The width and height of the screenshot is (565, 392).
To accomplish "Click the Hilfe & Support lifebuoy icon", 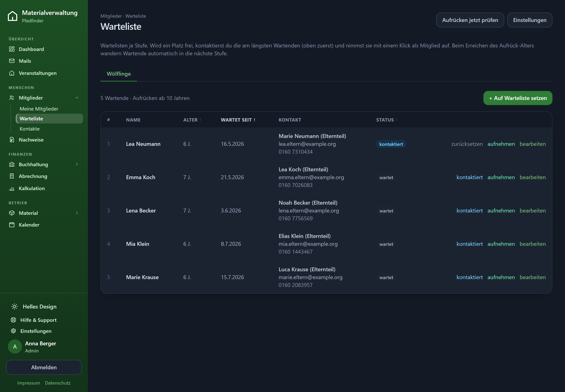I will pos(14,320).
